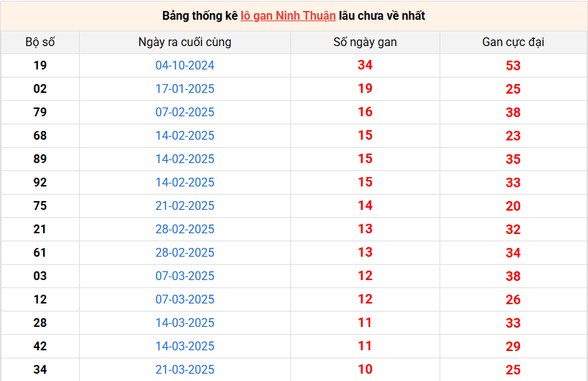Click gan days value 16

coord(365,112)
